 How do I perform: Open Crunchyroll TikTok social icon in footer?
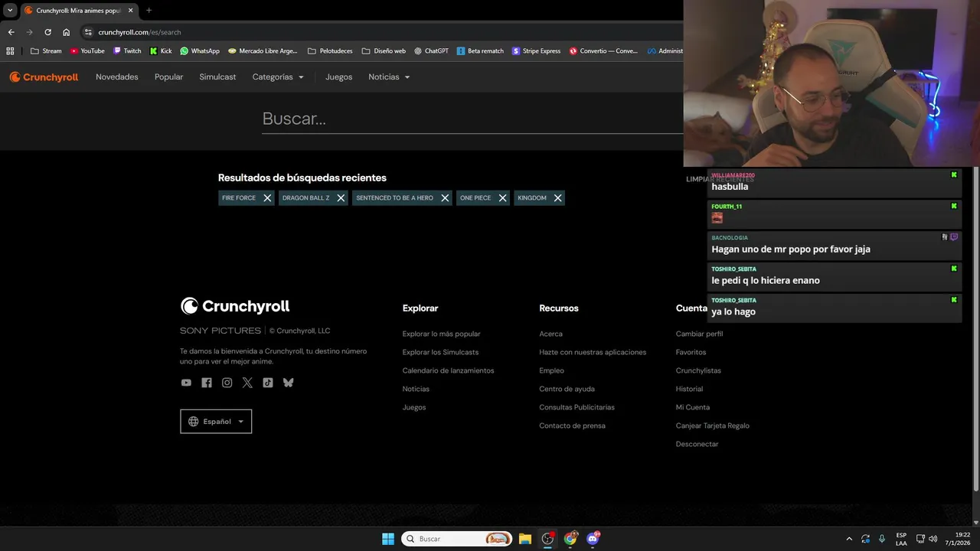268,383
